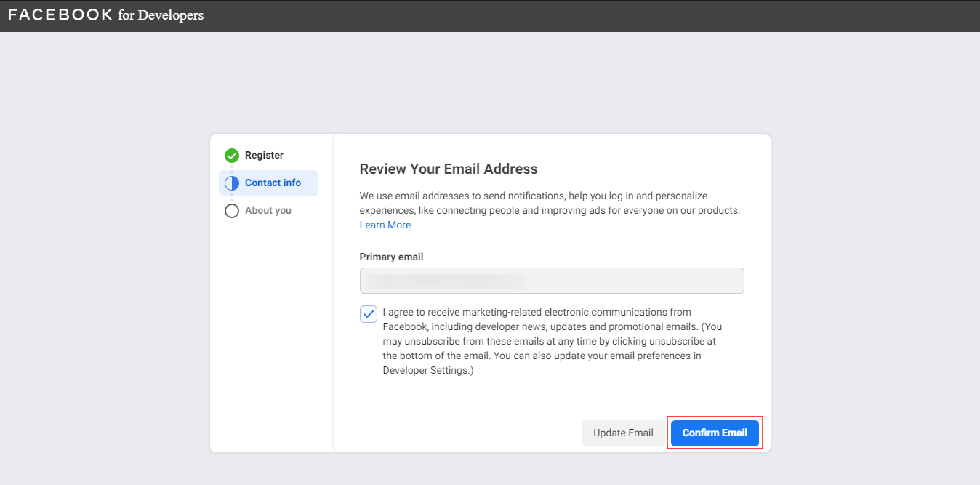Screen dimensions: 980x485
Task: Click the 'for Developers' header text
Action: [x=161, y=15]
